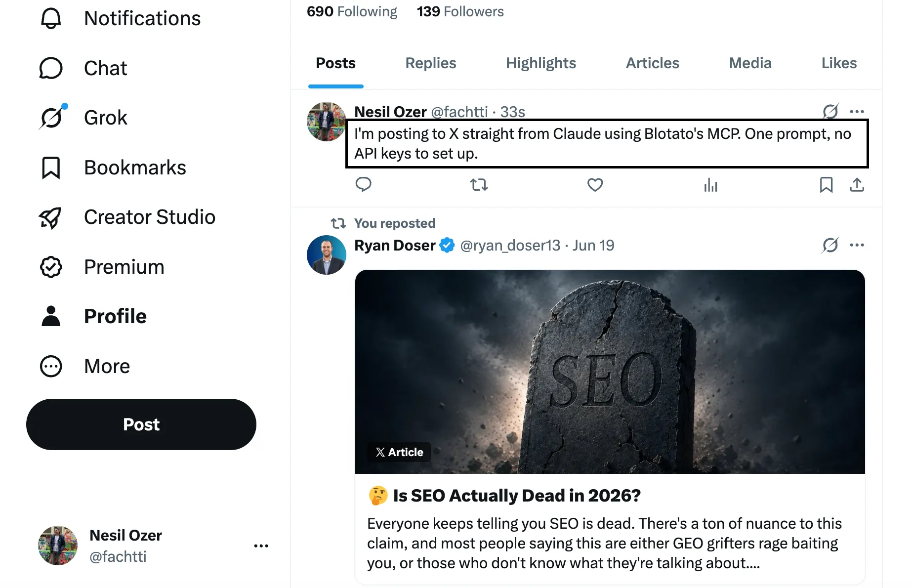
Task: Open Ryan Doser profile name
Action: click(395, 245)
